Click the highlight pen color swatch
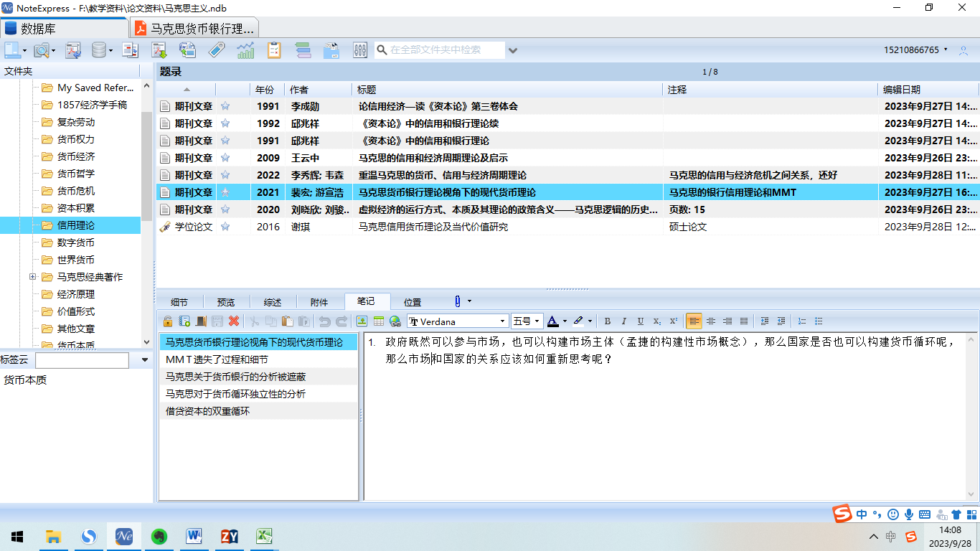 578,321
